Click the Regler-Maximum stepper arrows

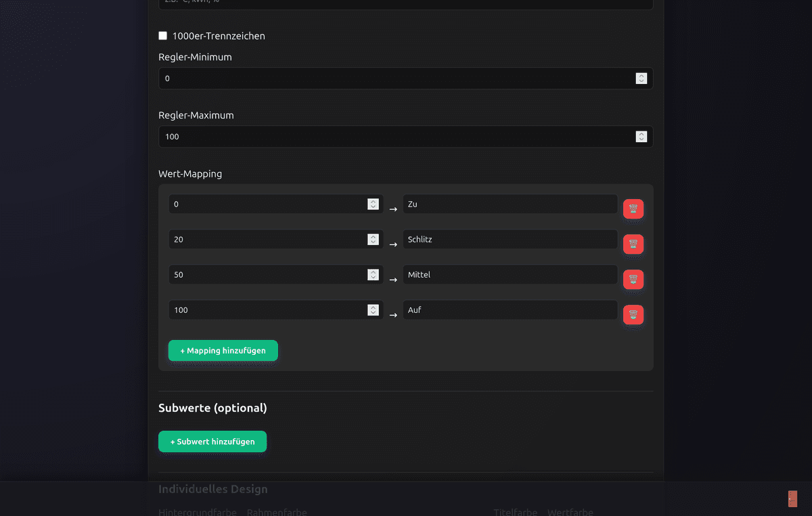tap(641, 137)
